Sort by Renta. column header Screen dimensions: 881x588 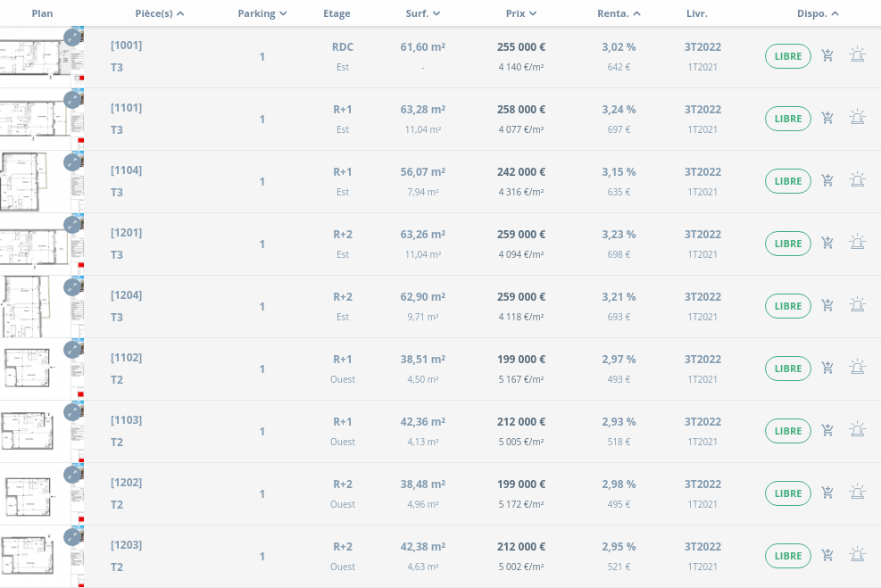619,13
